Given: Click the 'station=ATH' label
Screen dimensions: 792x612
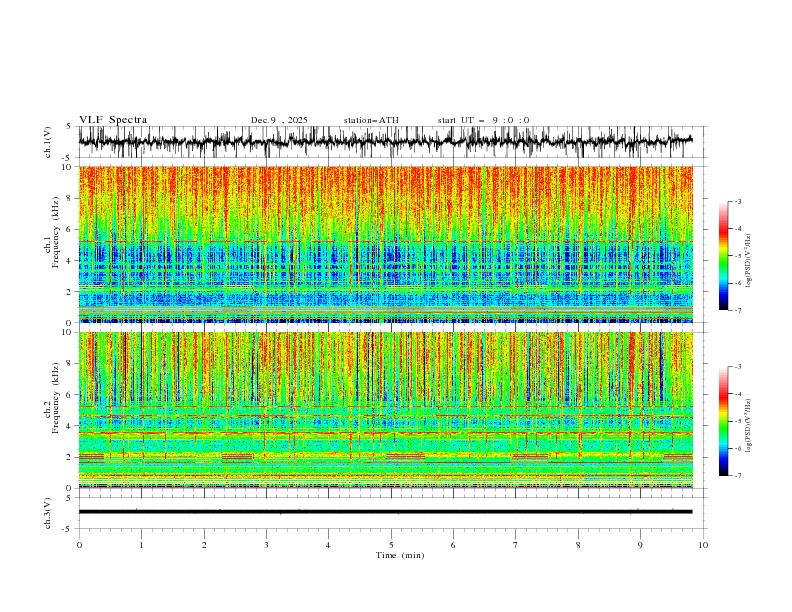Looking at the screenshot, I should (371, 120).
